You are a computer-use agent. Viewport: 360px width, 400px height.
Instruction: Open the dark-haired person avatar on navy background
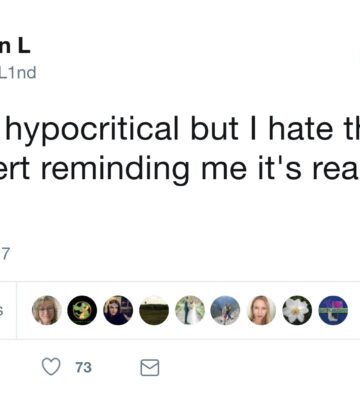pyautogui.click(x=118, y=310)
